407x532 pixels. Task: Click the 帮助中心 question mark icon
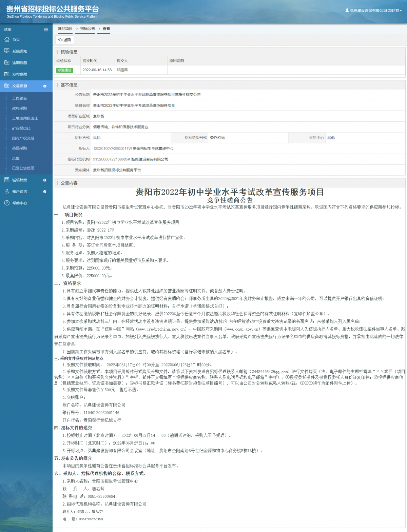point(7,203)
